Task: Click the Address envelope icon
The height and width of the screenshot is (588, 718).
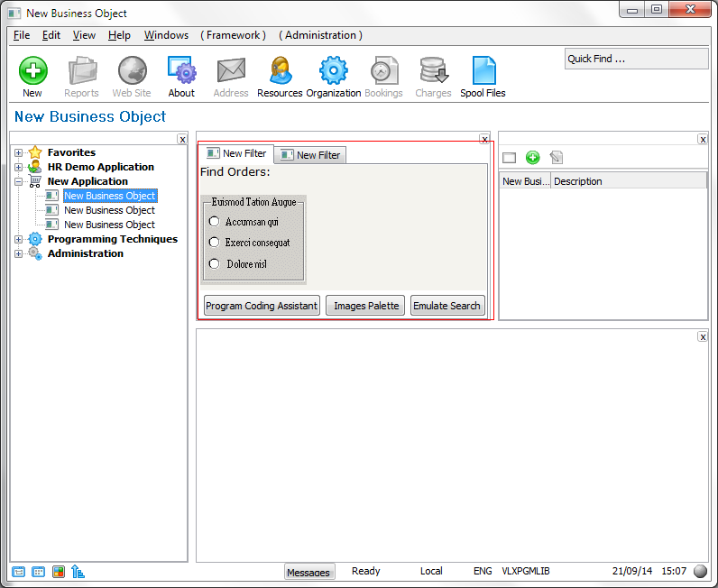Action: pyautogui.click(x=231, y=70)
